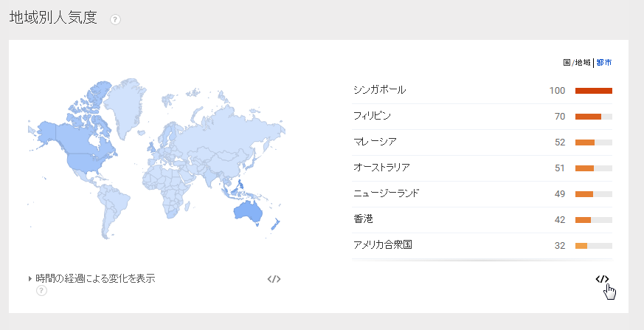Click マレーシア in the ranking list
The width and height of the screenshot is (644, 330).
[x=375, y=142]
